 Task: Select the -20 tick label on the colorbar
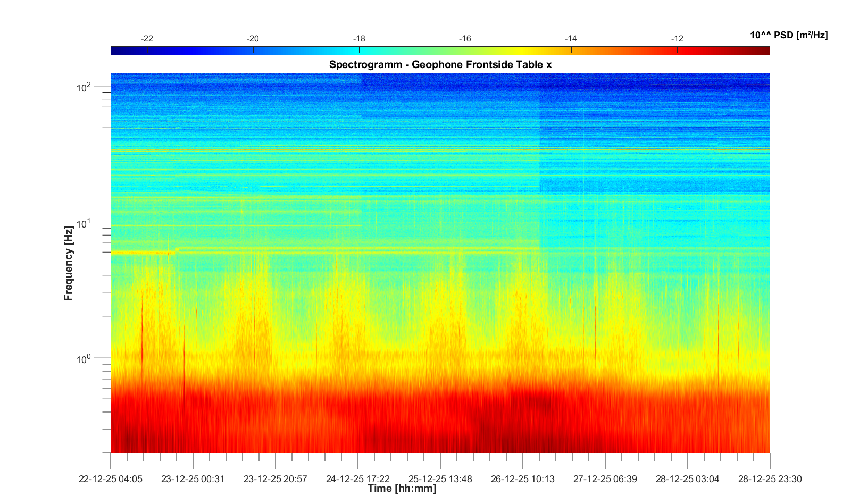tap(253, 39)
